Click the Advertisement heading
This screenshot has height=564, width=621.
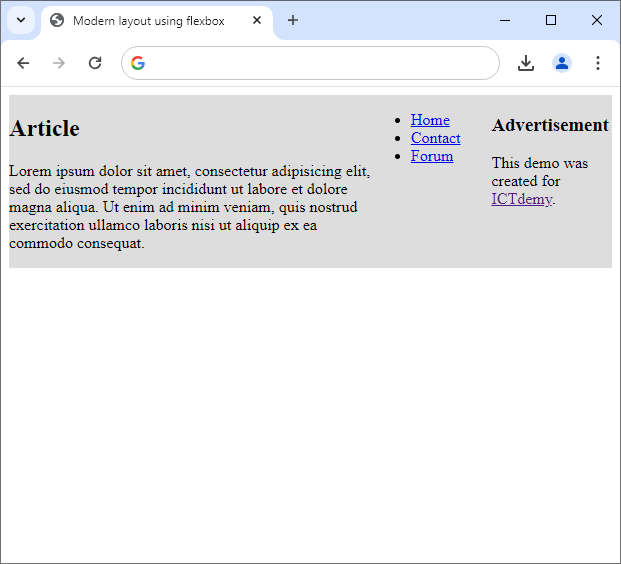coord(550,125)
